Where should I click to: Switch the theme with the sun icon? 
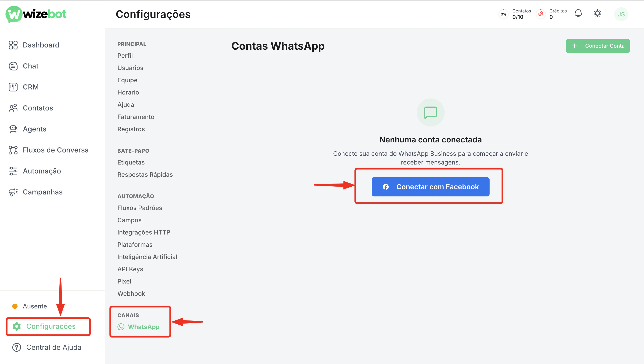tap(597, 13)
